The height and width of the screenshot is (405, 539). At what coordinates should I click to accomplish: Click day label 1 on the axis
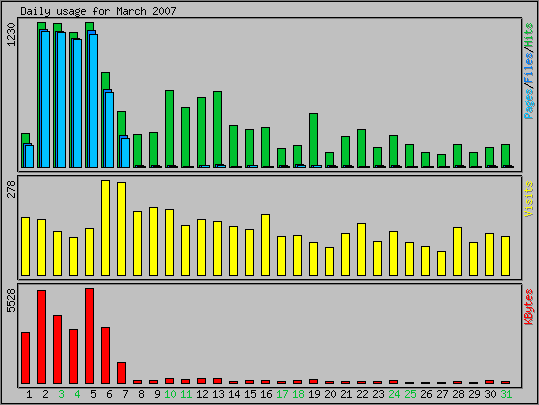pyautogui.click(x=29, y=394)
